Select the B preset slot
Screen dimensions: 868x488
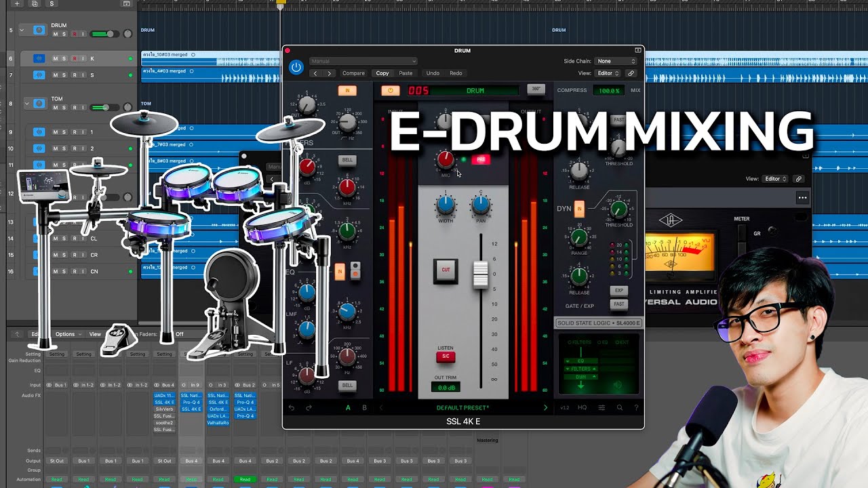point(365,407)
